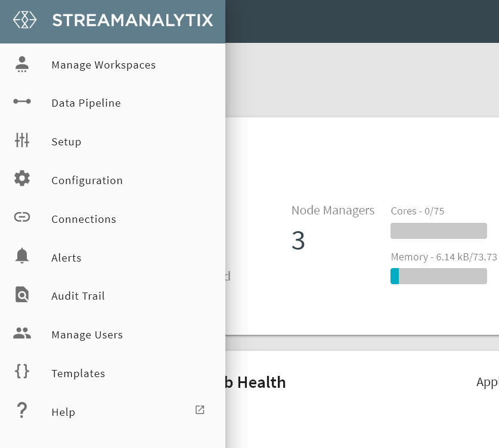Click the STREAMANALYTIX title text
Screen dimensions: 499x448
pyautogui.click(x=132, y=20)
